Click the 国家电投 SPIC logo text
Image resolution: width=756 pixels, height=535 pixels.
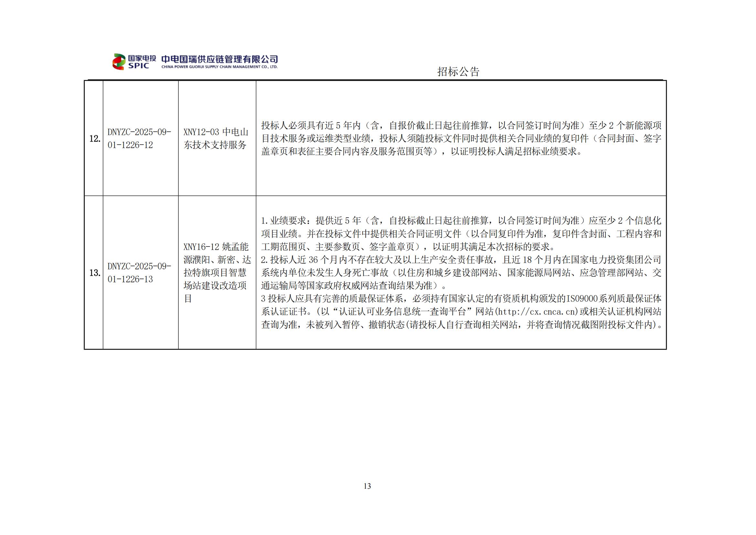coord(142,61)
